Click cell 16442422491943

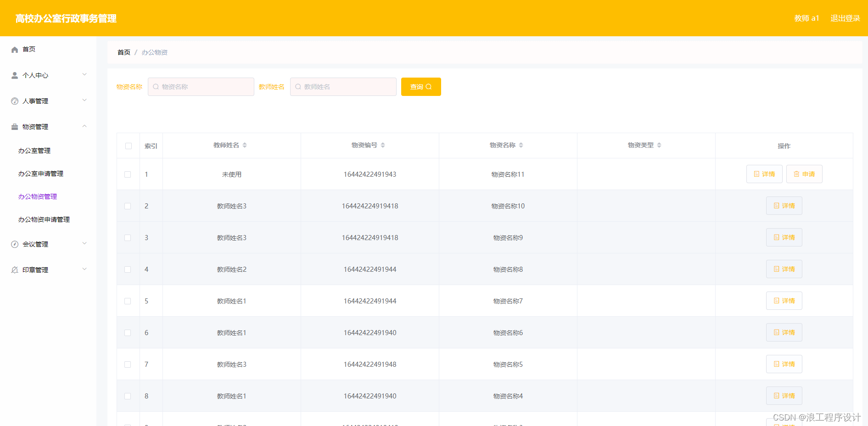coord(370,174)
